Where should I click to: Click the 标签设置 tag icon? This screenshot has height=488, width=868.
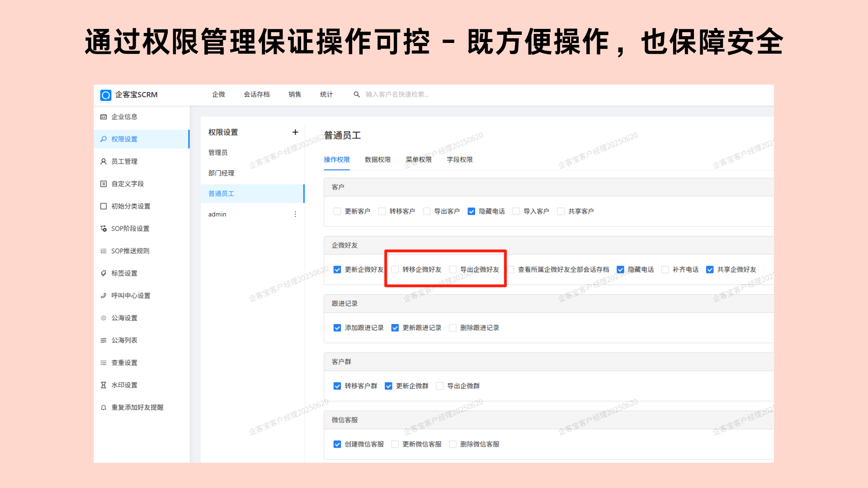pos(104,273)
